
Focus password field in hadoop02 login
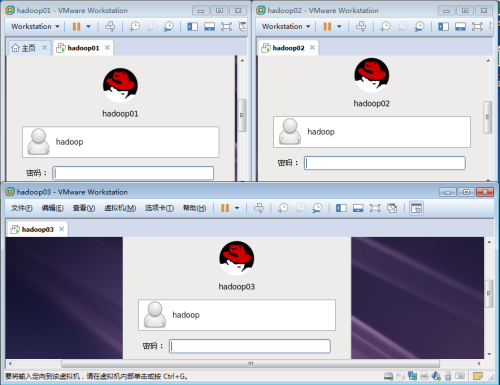(x=385, y=163)
